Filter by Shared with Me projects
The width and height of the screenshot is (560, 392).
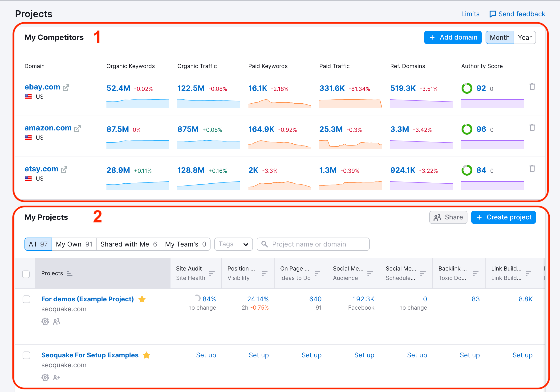pos(129,244)
